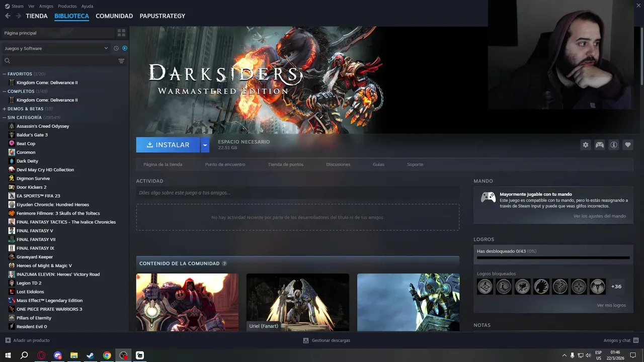The height and width of the screenshot is (362, 644).
Task: Click the last locked achievement icon
Action: tap(598, 287)
